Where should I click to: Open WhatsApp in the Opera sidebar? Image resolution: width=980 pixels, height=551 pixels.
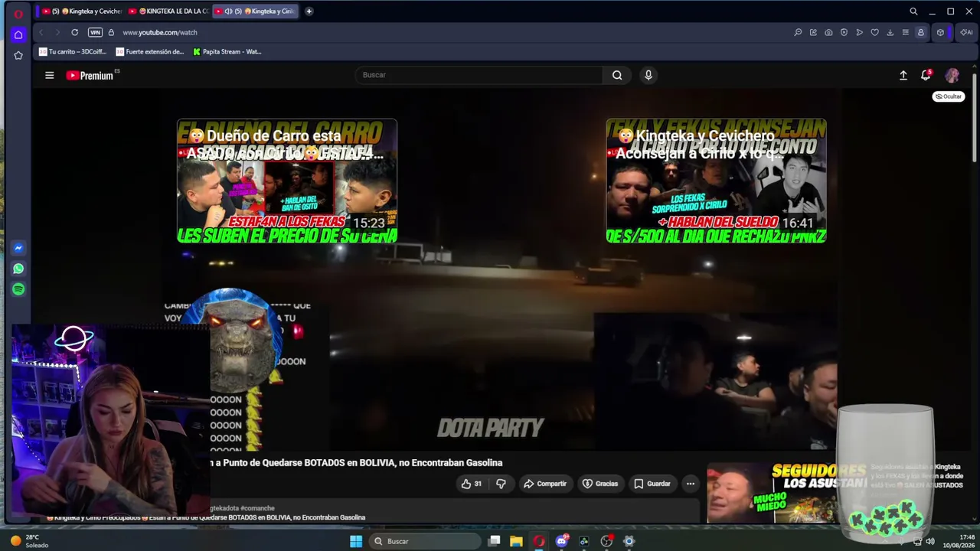pyautogui.click(x=18, y=269)
